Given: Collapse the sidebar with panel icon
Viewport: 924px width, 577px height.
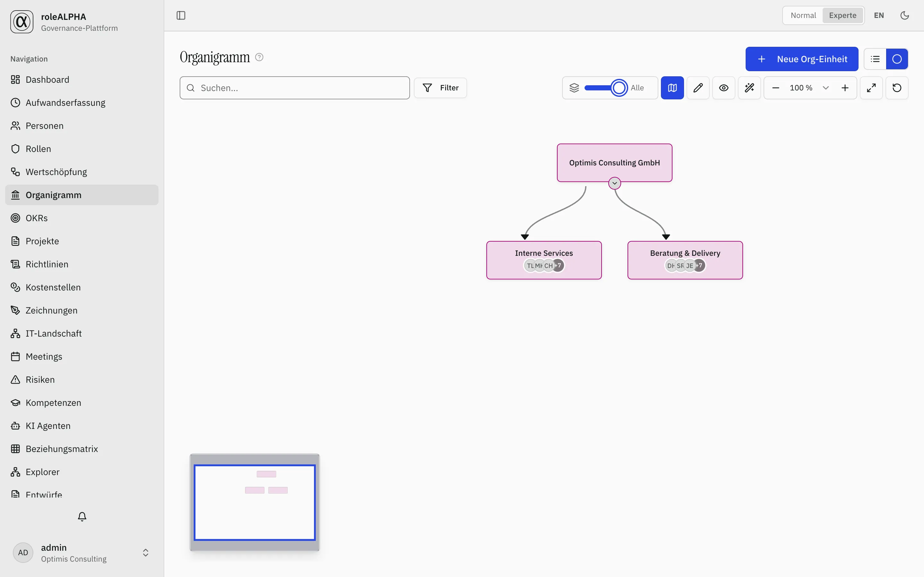Looking at the screenshot, I should (x=181, y=15).
